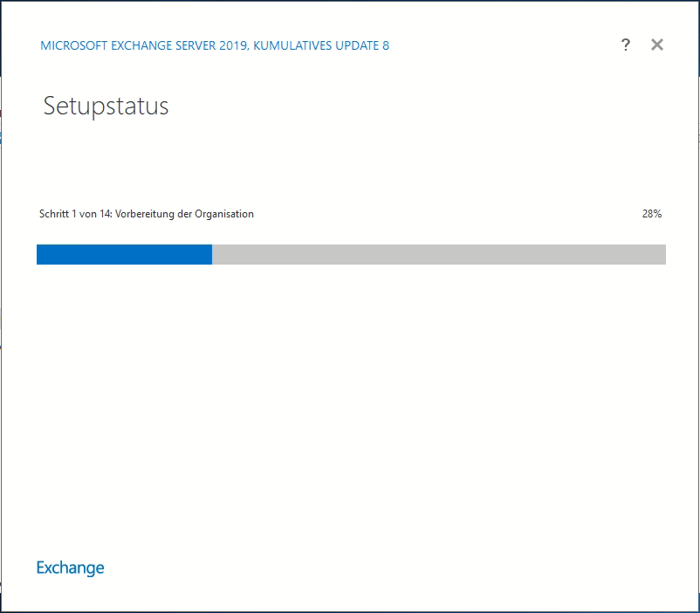Click where the blue progress meets the gray
The image size is (700, 613).
pos(212,254)
